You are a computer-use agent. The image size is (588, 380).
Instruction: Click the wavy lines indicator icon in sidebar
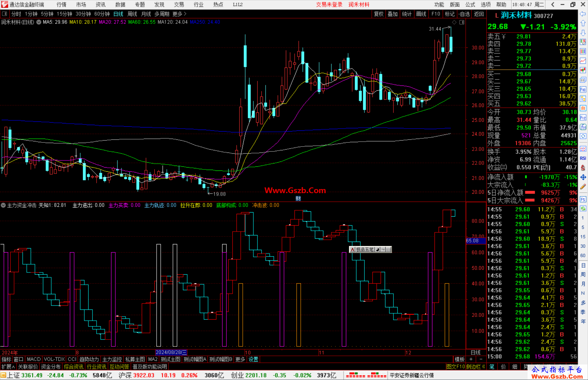tap(583, 149)
